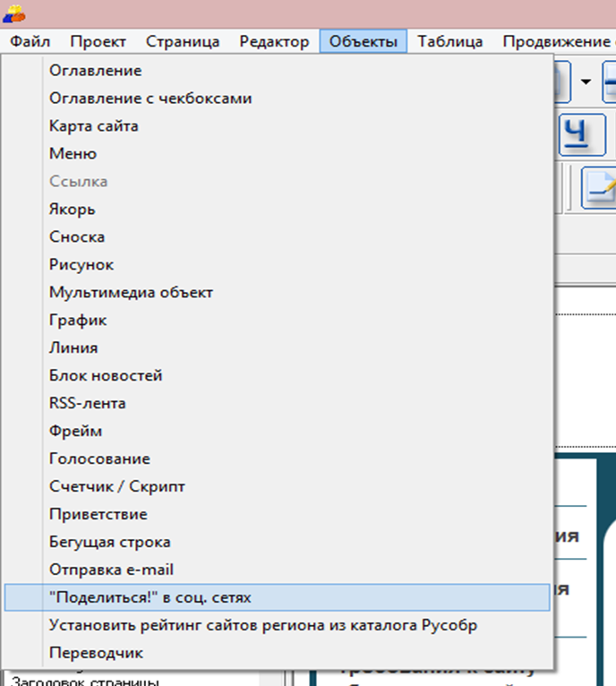616x686 pixels.
Task: Select Переводчик at the menu bottom
Action: 96,654
